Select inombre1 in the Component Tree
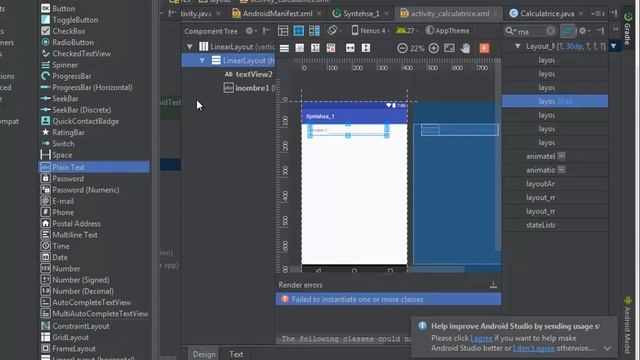 tap(252, 88)
